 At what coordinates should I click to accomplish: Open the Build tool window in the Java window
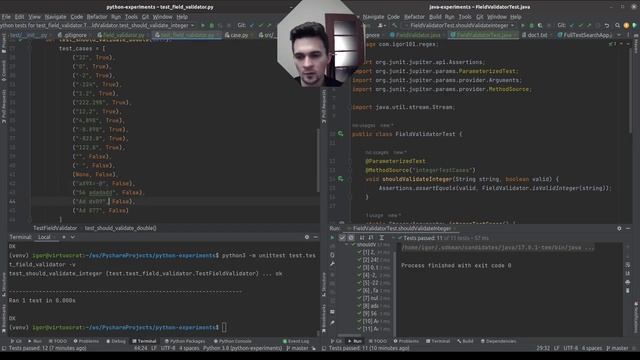pos(465,341)
